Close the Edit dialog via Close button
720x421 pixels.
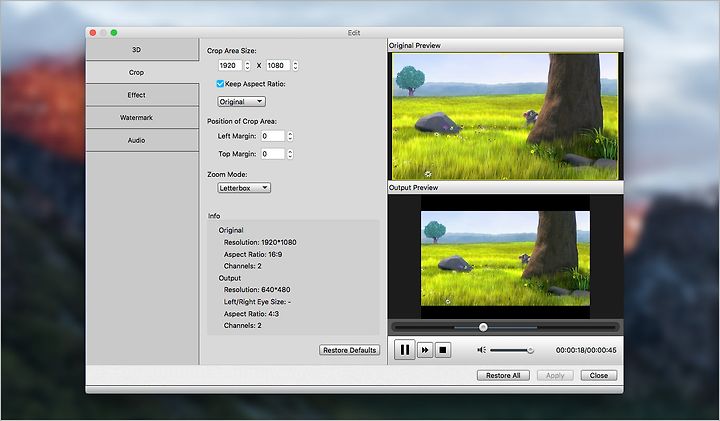pyautogui.click(x=599, y=375)
